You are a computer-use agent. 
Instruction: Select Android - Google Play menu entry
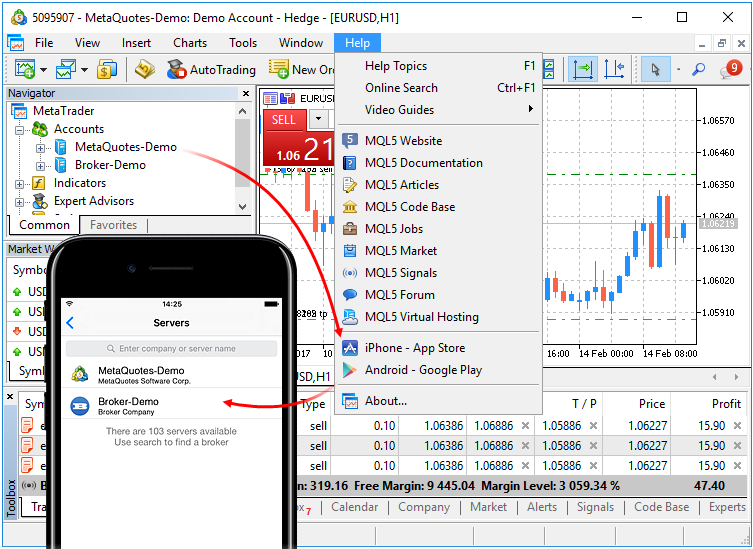pyautogui.click(x=438, y=370)
